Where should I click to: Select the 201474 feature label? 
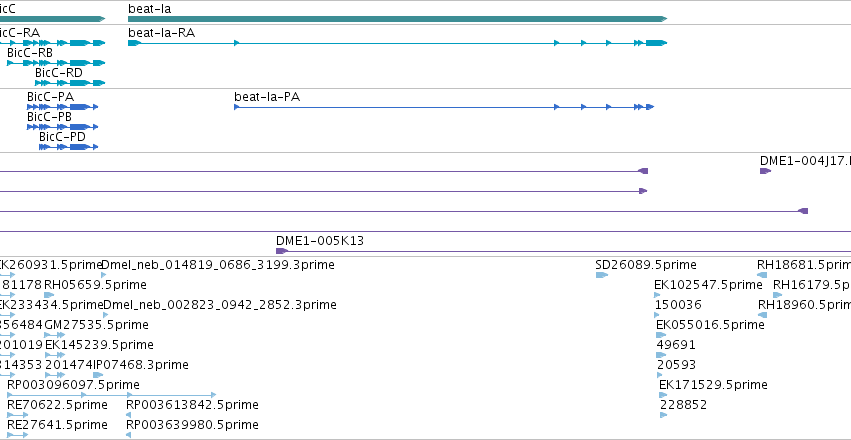(69, 365)
